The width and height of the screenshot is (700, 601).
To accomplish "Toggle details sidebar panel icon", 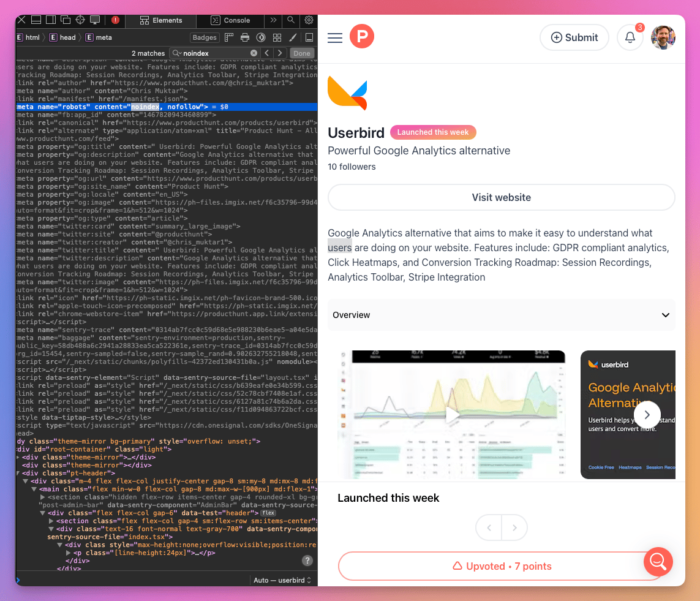I will click(x=309, y=37).
